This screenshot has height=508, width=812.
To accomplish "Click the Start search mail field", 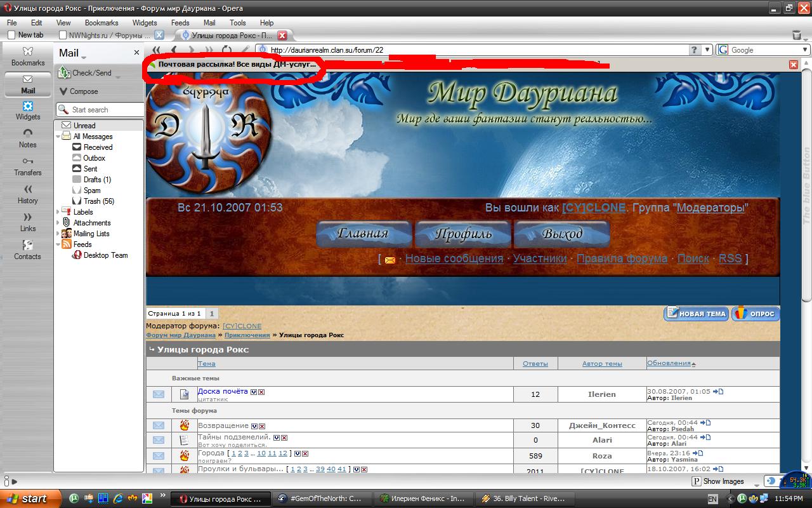I will [x=101, y=110].
